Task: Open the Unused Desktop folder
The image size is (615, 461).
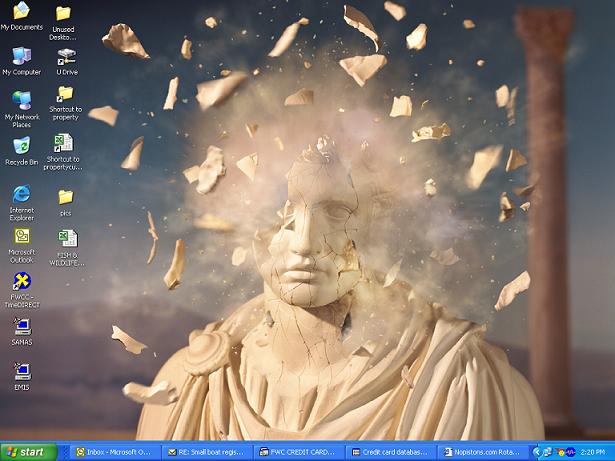Action: click(x=64, y=14)
